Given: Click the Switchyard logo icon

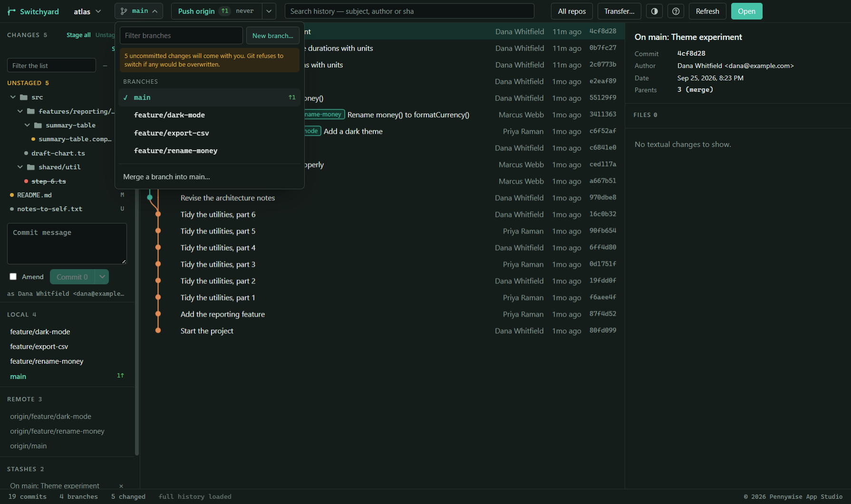Looking at the screenshot, I should click(x=12, y=11).
